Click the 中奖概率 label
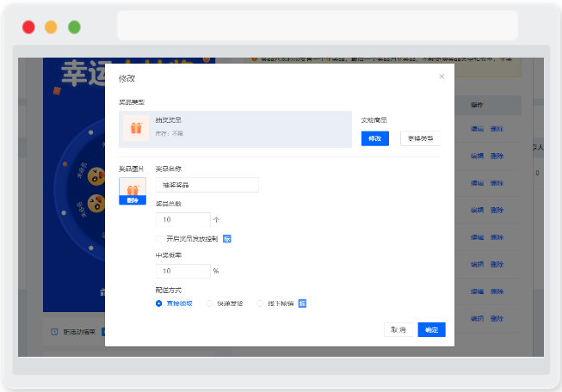This screenshot has width=562, height=392. coord(169,255)
